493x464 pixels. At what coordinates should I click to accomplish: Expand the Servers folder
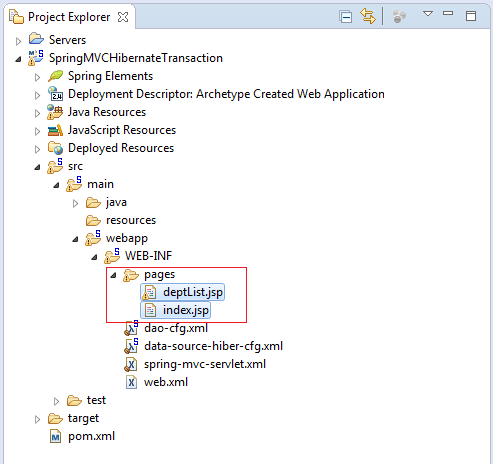(18, 41)
